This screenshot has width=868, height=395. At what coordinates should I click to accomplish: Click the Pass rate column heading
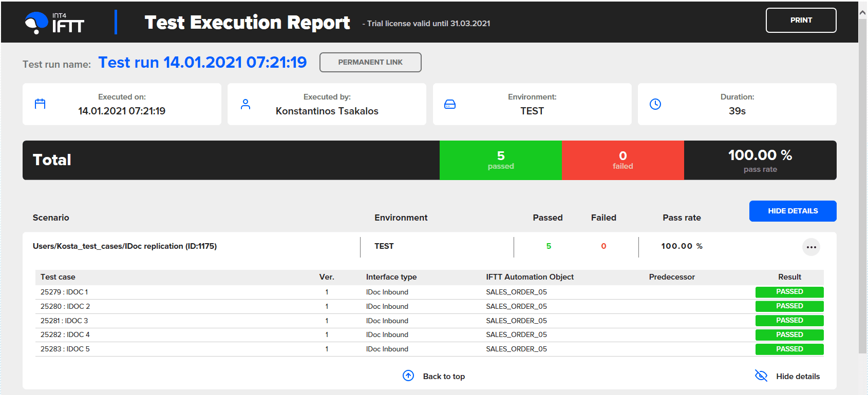(682, 218)
